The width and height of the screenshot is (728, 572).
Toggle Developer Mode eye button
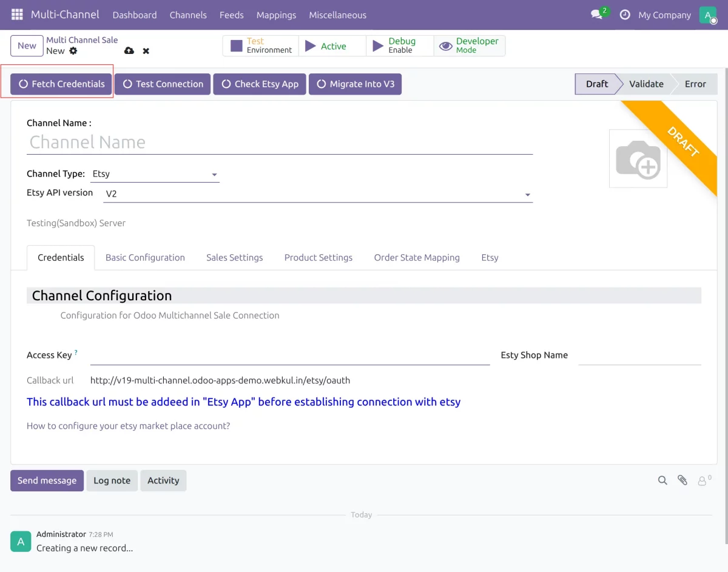click(x=470, y=45)
